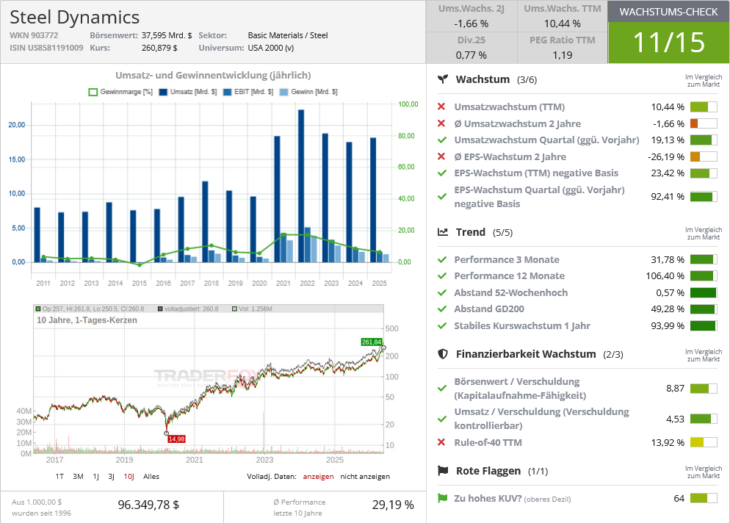Click red X next to Umsatzwachstum (TTM)
Screen dimensions: 730x523
[441, 107]
